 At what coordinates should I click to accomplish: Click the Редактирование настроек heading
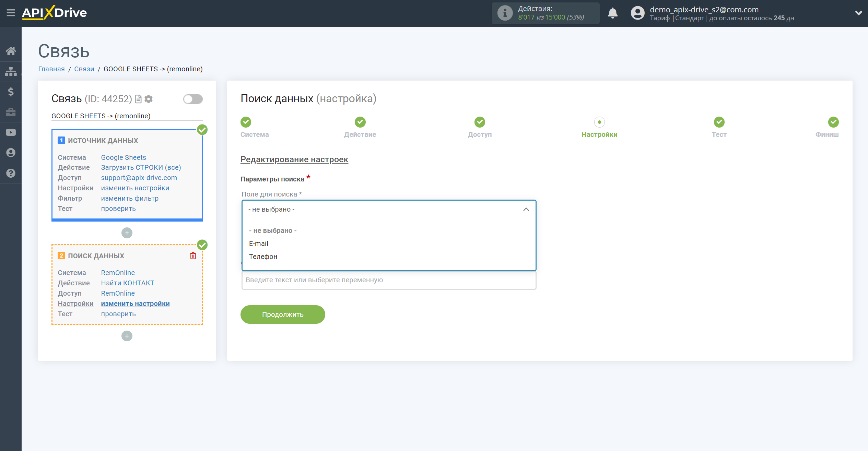pos(294,159)
